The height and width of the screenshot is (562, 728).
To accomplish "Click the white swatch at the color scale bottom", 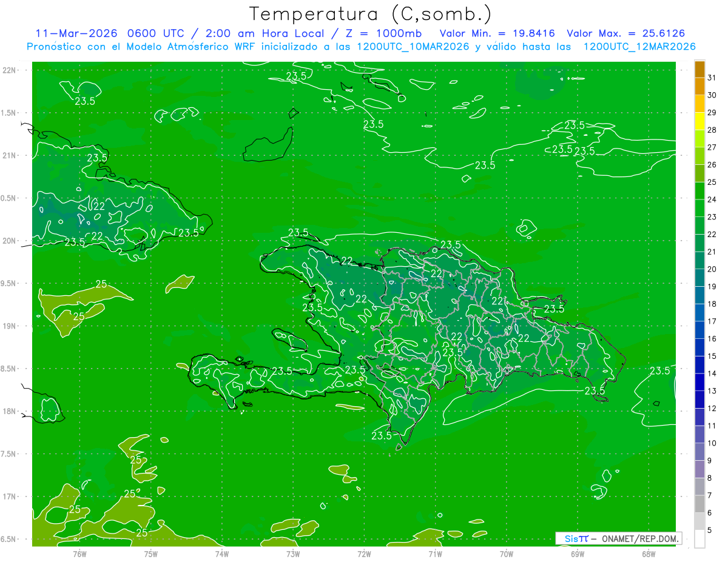I will (699, 539).
